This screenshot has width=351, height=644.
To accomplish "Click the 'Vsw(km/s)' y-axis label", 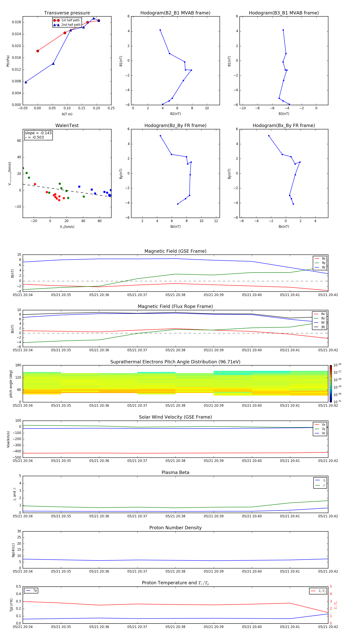I will point(8,439).
